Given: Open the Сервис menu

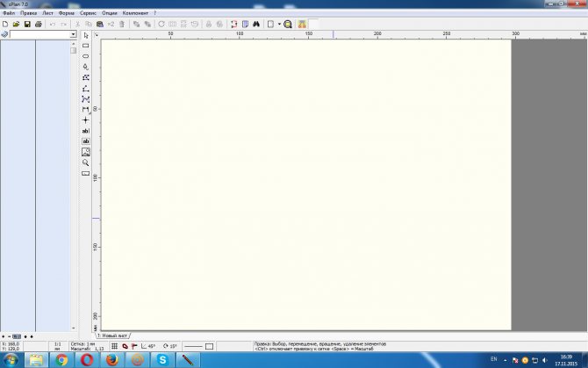Looking at the screenshot, I should click(87, 14).
